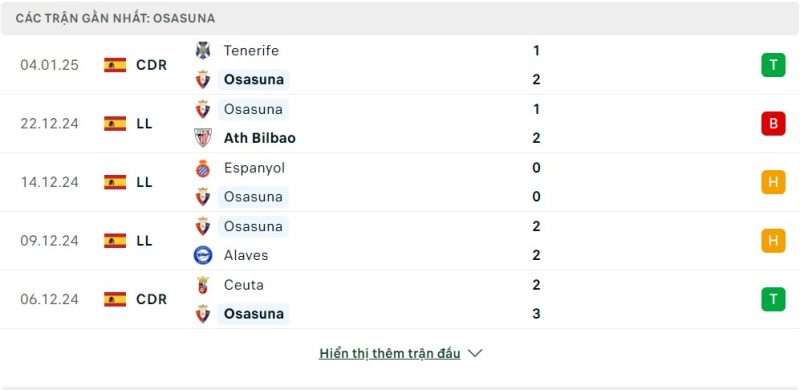Image resolution: width=800 pixels, height=390 pixels.
Task: Click the Ceuta club crest icon
Action: tap(203, 285)
